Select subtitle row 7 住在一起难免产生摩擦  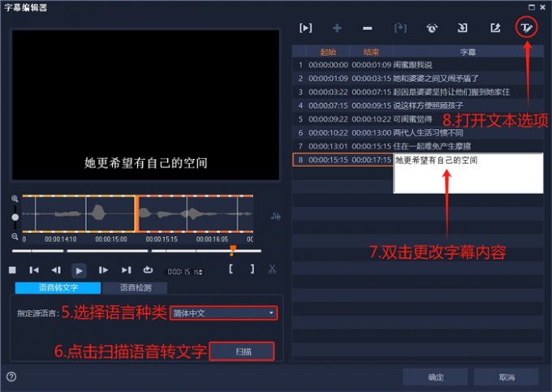click(x=417, y=146)
